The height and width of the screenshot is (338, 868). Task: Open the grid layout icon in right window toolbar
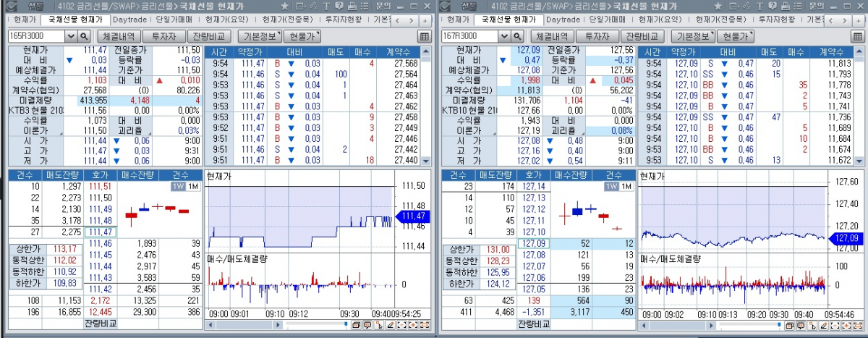[858, 36]
